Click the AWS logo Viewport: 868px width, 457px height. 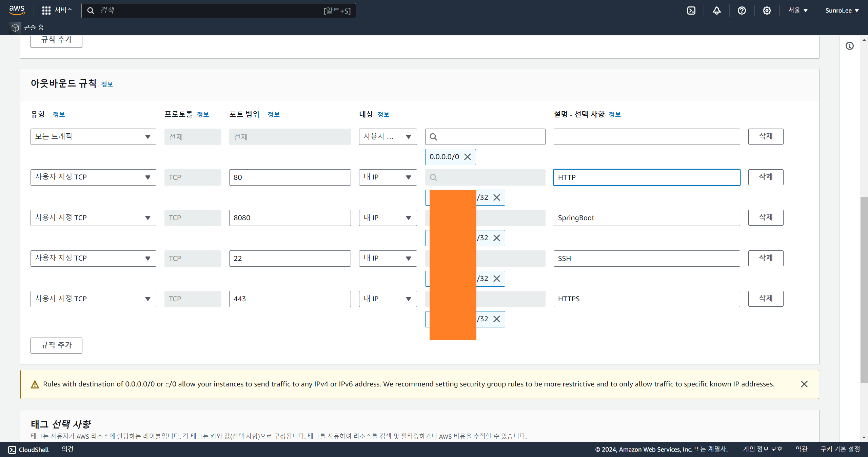pos(17,10)
